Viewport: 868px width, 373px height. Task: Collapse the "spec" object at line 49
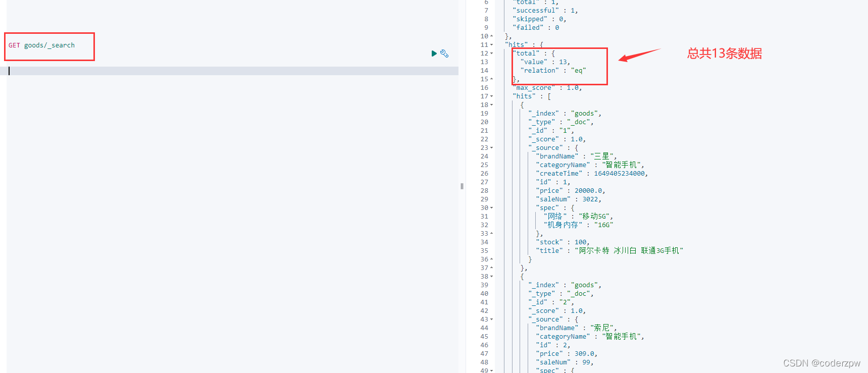tap(492, 370)
